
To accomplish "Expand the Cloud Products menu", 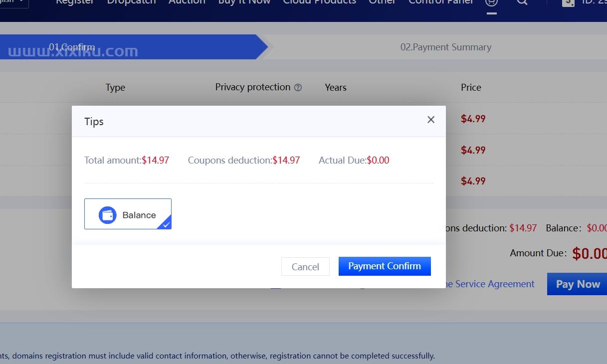I will 320,2.
